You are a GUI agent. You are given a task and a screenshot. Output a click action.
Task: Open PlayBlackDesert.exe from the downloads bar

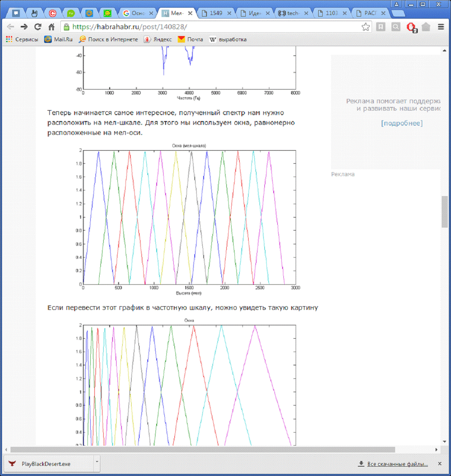(45, 464)
